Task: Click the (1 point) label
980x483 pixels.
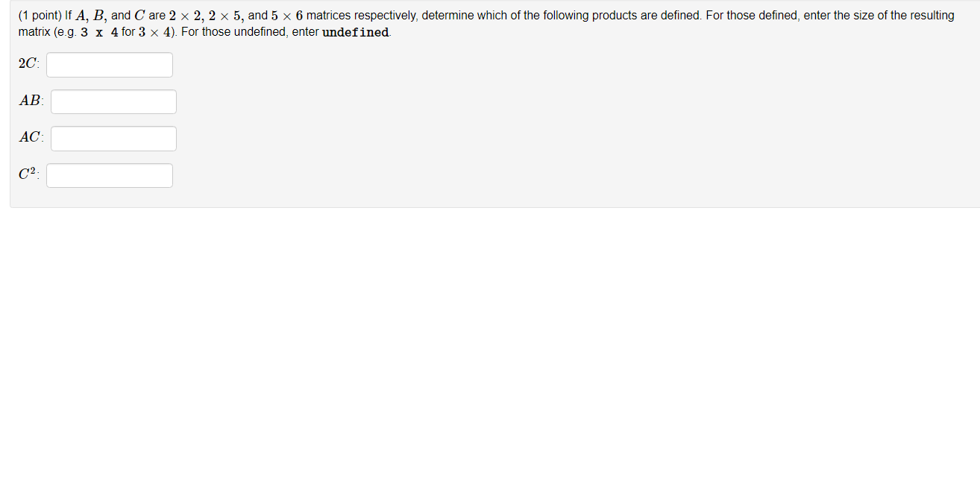Action: coord(36,15)
